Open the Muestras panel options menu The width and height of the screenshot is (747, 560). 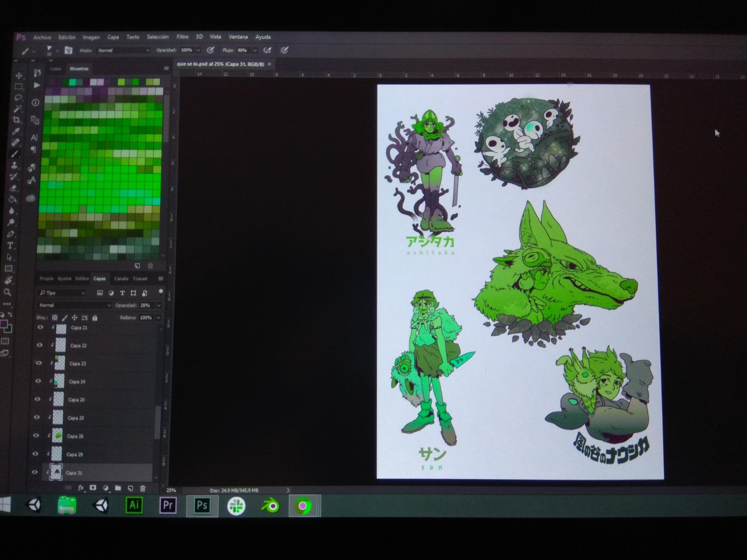pos(166,69)
